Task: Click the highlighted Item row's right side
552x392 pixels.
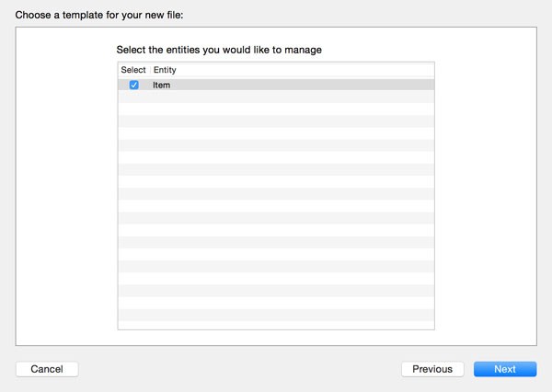Action: [352, 85]
